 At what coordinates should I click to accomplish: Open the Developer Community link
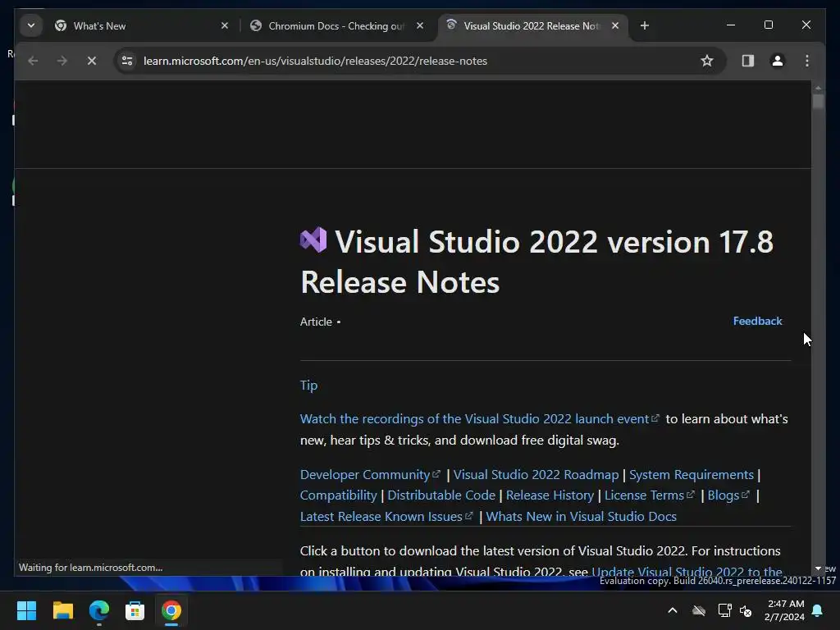coord(370,475)
